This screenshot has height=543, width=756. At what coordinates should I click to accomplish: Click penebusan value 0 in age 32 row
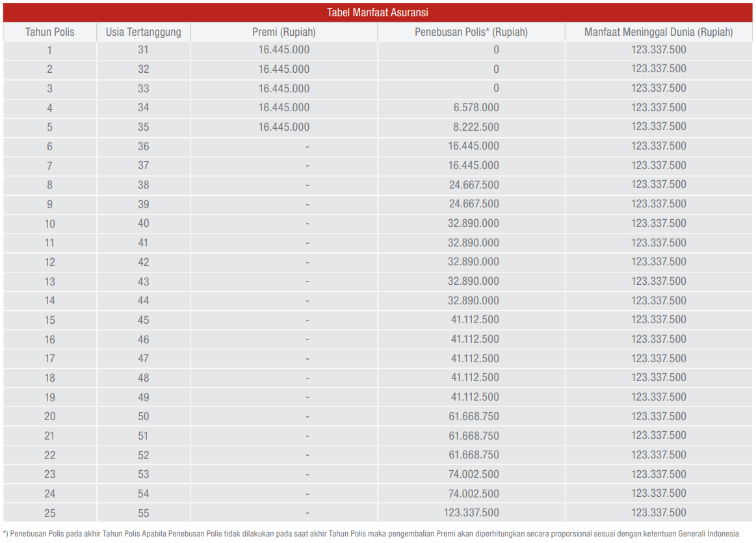pos(496,69)
